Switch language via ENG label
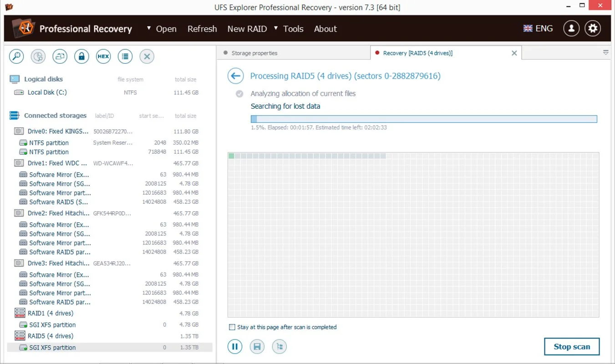615x364 pixels. point(544,28)
